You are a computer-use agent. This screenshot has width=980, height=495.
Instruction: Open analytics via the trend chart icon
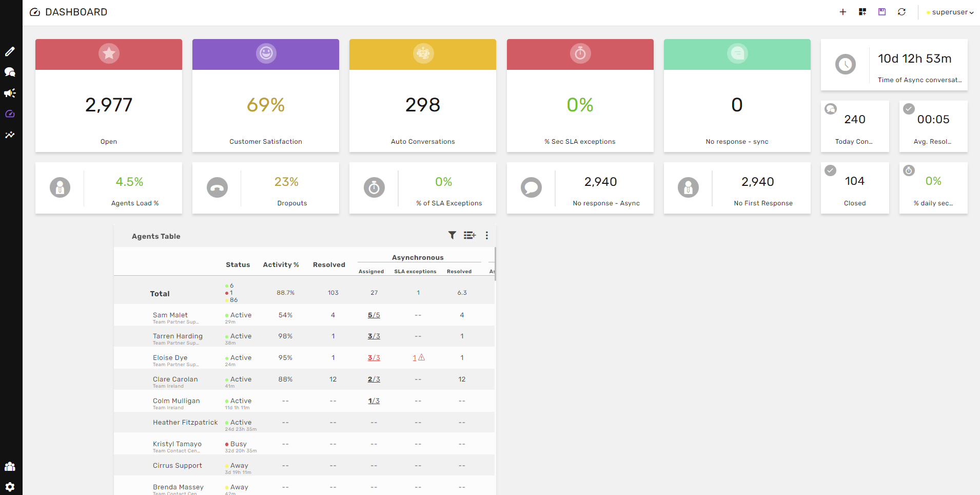(x=10, y=135)
